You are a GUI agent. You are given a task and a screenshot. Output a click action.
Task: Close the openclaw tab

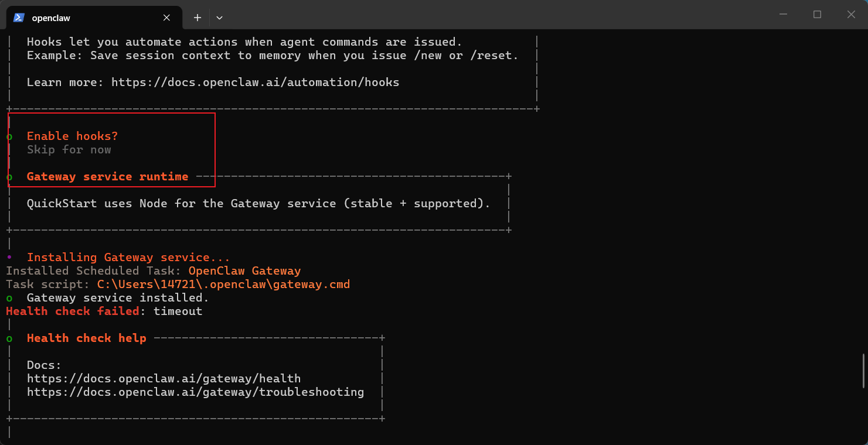tap(166, 18)
